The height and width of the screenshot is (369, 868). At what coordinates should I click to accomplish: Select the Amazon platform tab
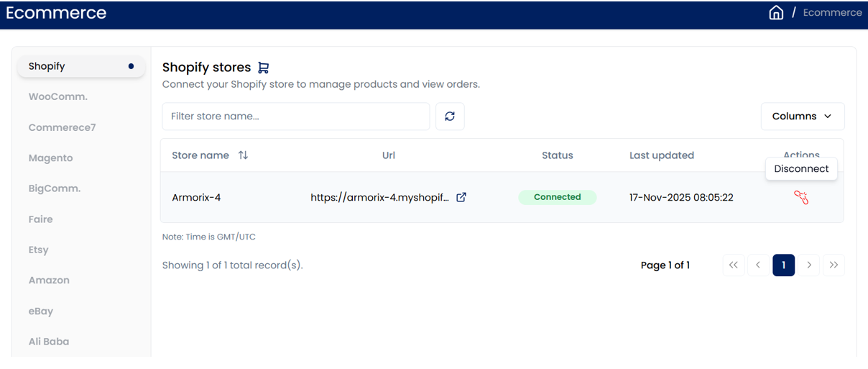point(49,281)
